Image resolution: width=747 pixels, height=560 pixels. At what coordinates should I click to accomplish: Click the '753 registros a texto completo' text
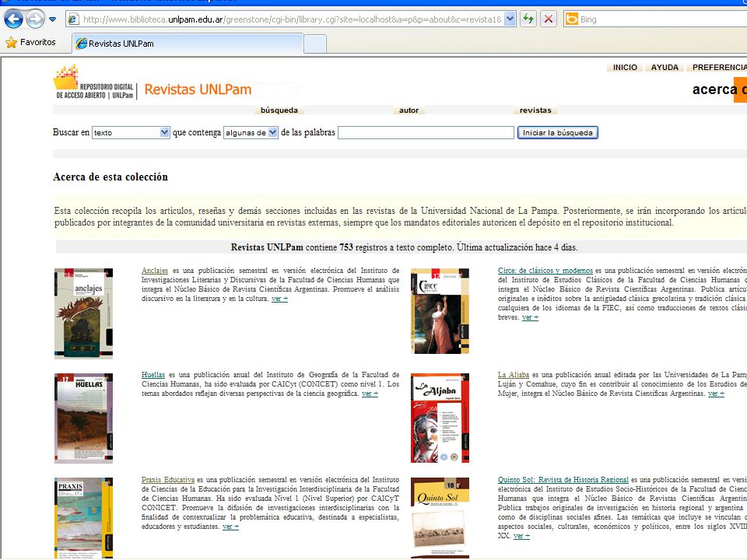pos(396,247)
